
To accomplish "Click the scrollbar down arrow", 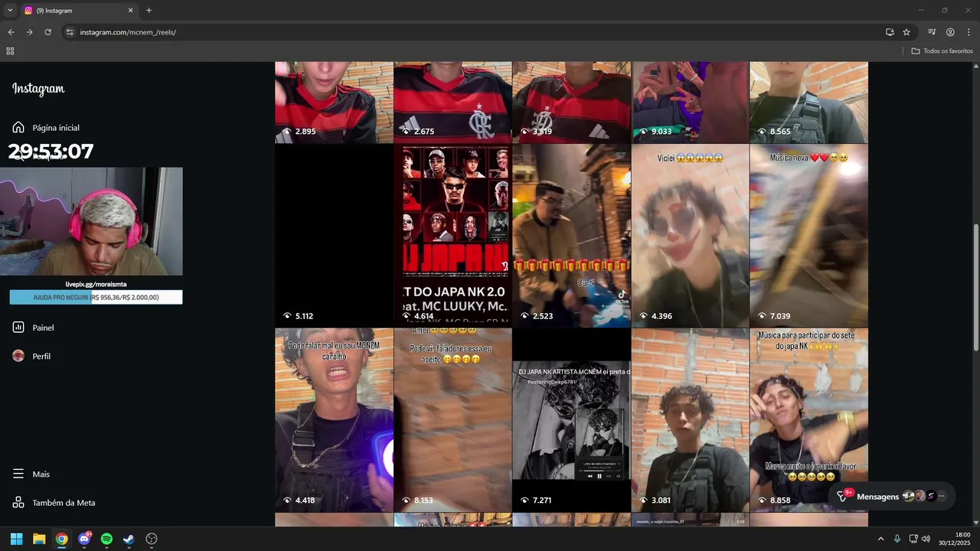I will pos(975,522).
